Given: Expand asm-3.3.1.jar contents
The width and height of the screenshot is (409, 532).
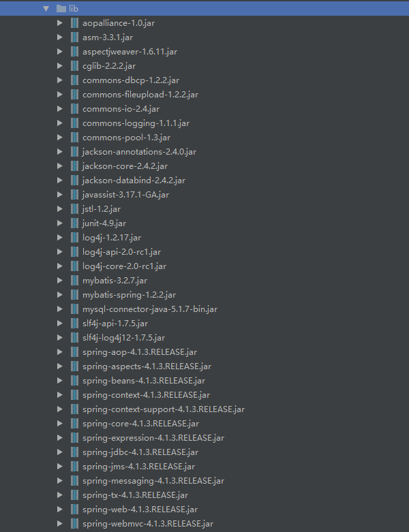Looking at the screenshot, I should coord(60,37).
